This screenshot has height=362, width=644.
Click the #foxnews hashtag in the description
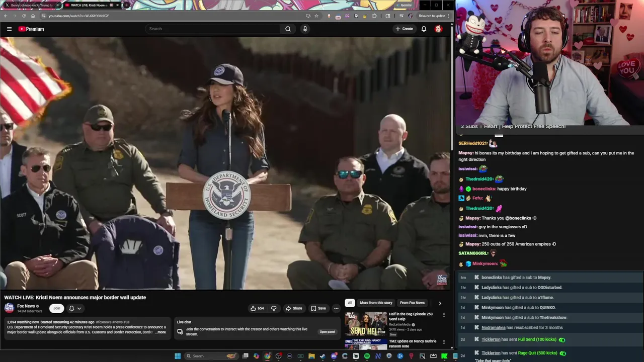(x=104, y=322)
